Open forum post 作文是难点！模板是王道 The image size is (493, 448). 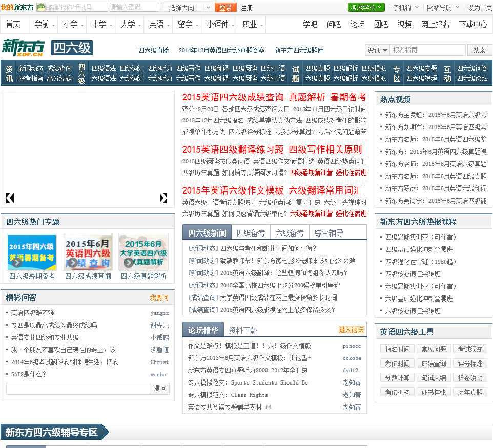click(x=249, y=346)
